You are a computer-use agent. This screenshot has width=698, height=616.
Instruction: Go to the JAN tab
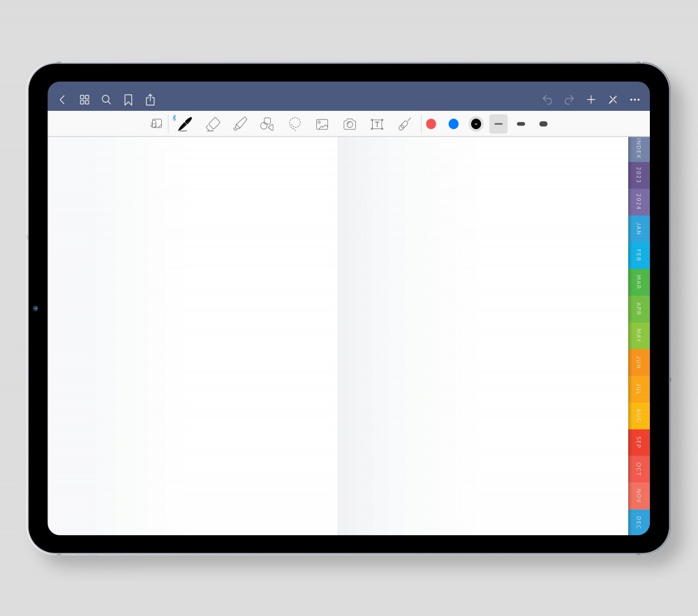point(639,229)
